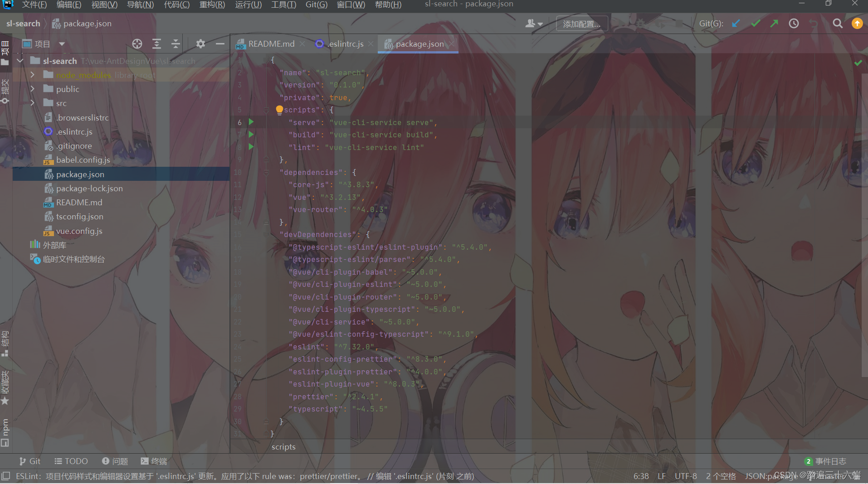Fold the scripts block in editor
The width and height of the screenshot is (868, 484).
click(267, 110)
